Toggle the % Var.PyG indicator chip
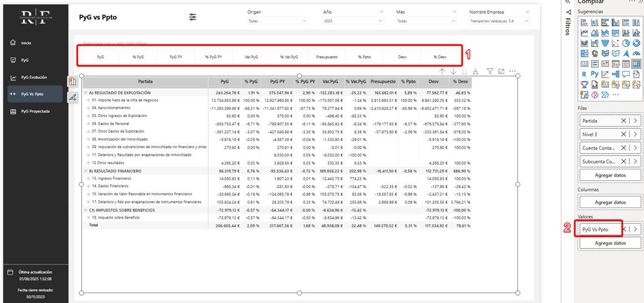This screenshot has height=303, width=644. point(289,57)
